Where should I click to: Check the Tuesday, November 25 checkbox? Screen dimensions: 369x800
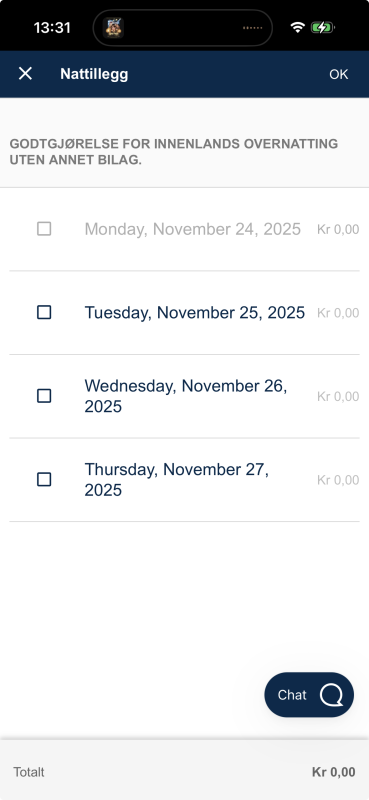[x=44, y=312]
